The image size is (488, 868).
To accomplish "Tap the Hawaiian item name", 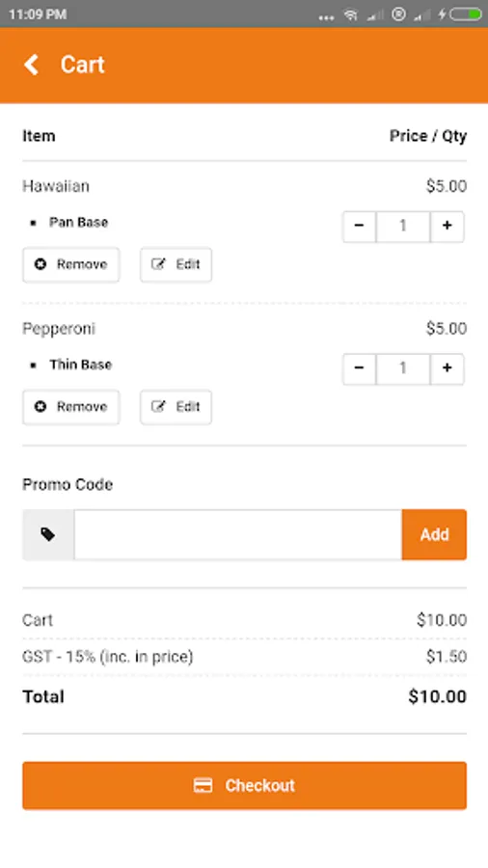I will 56,186.
